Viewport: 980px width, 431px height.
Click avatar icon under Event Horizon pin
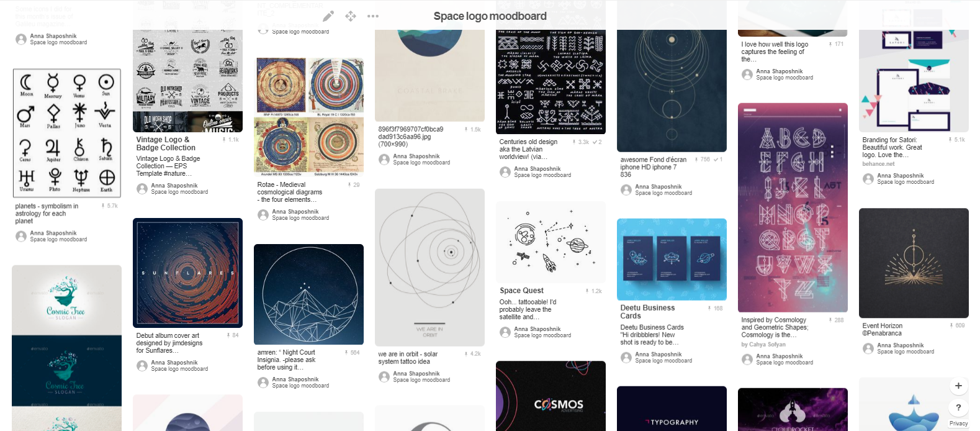click(868, 348)
